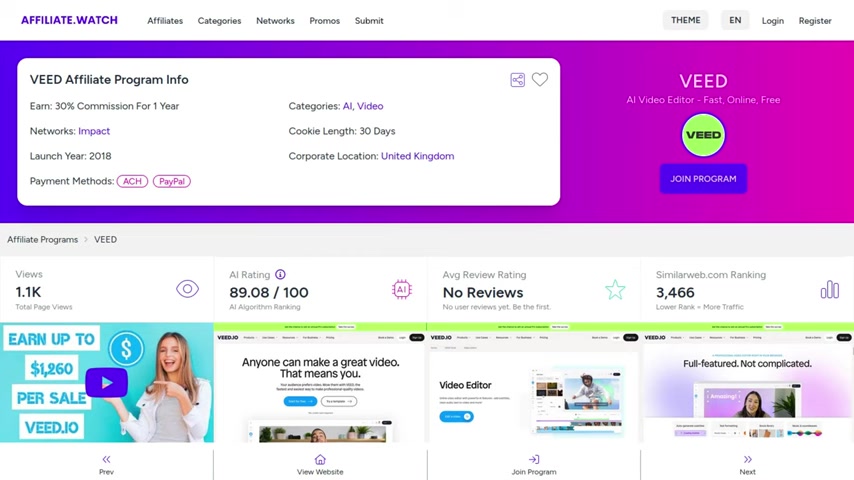Open the United Kingdom location link
Image resolution: width=854 pixels, height=480 pixels.
click(417, 156)
